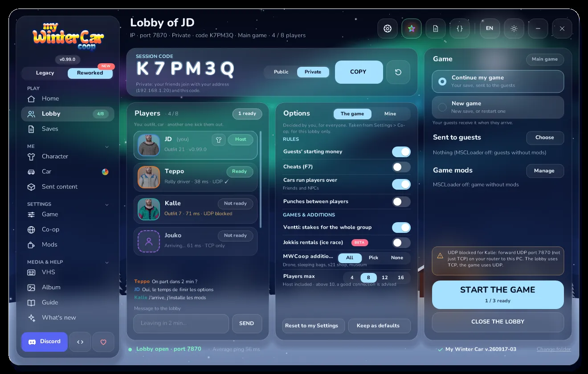
Task: Select Pick for MWCoop additions
Action: [x=374, y=258]
